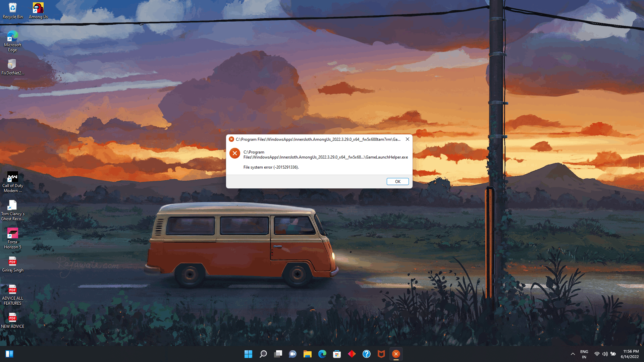This screenshot has height=362, width=644.
Task: Close the file system error dialog
Action: pyautogui.click(x=407, y=139)
